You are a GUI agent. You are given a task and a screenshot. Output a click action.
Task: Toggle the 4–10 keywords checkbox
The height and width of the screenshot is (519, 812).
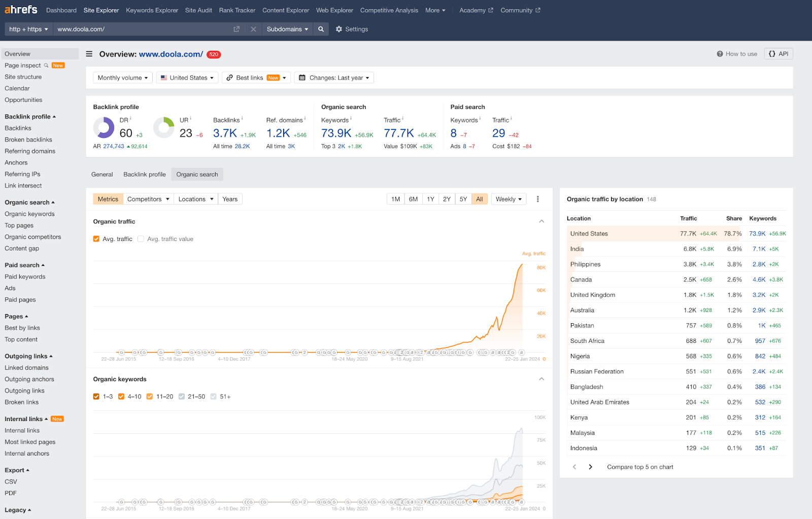[121, 397]
